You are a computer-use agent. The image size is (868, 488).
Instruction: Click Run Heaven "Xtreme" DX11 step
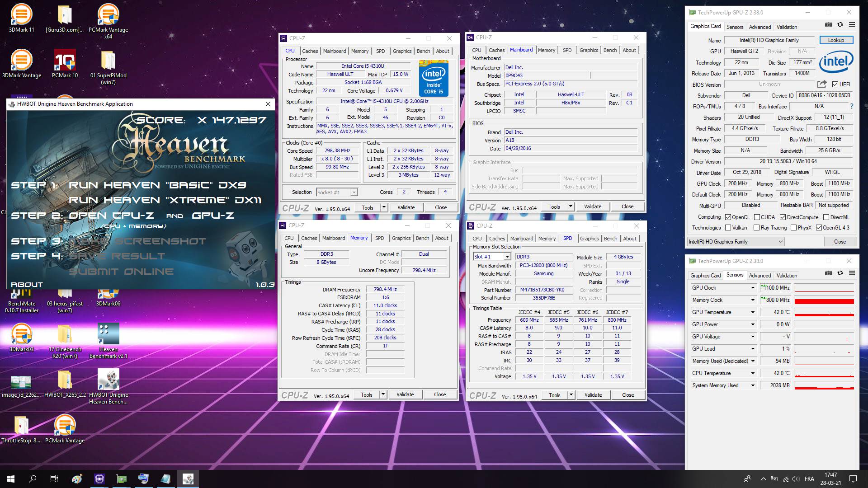165,200
